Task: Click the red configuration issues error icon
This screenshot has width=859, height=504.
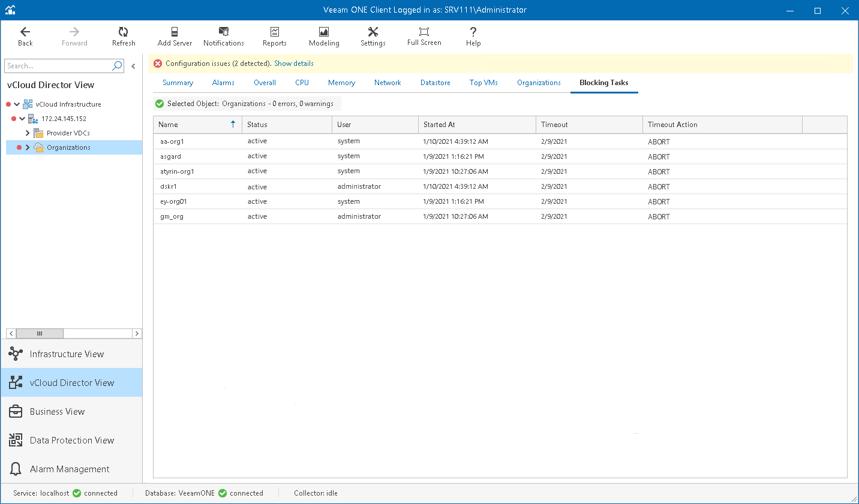Action: [x=158, y=64]
